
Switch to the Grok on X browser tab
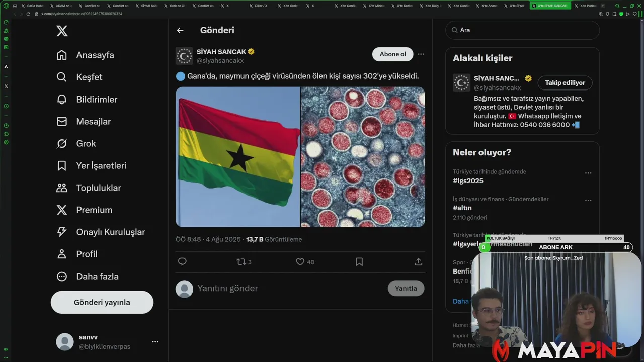pos(175,6)
